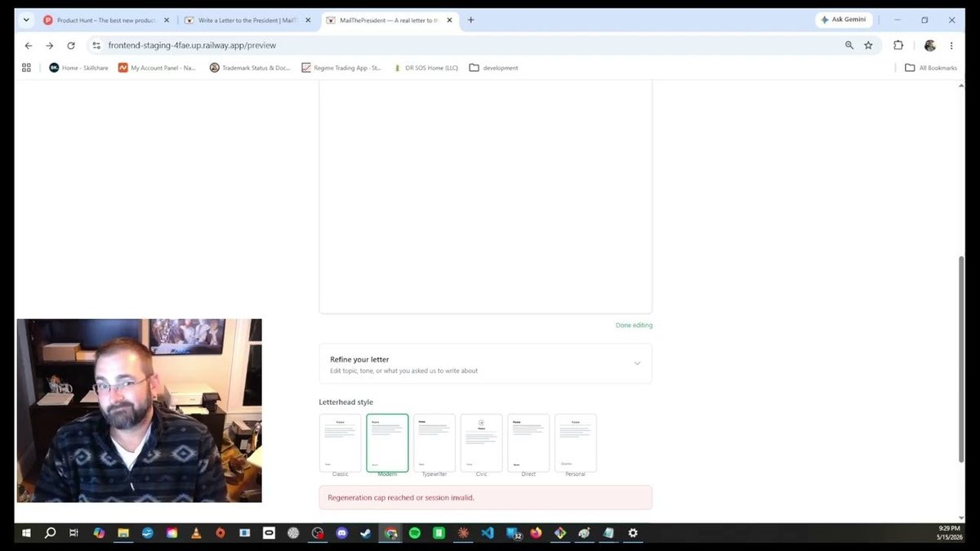The height and width of the screenshot is (551, 980).
Task: Open the Copilot icon on the taskbar
Action: pyautogui.click(x=99, y=533)
